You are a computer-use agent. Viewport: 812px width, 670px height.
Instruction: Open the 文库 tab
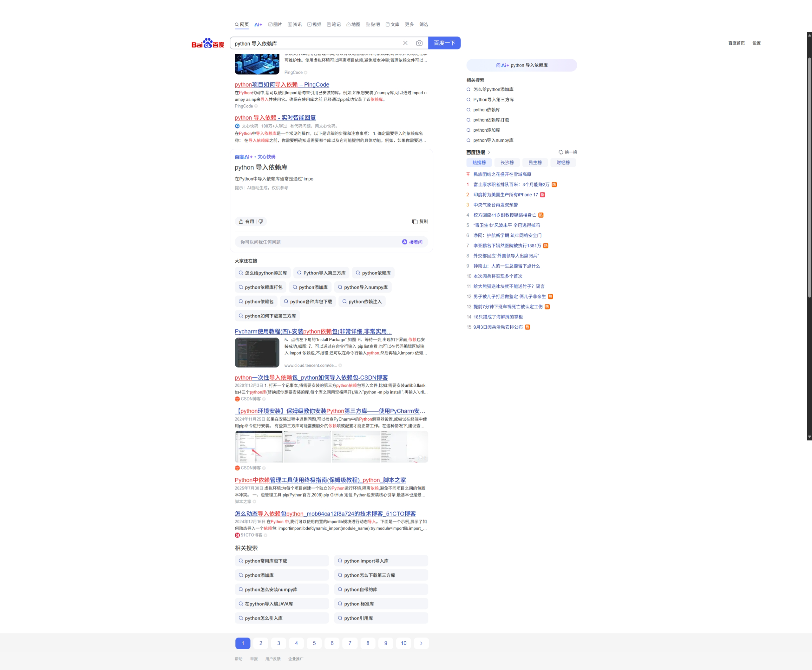click(393, 25)
